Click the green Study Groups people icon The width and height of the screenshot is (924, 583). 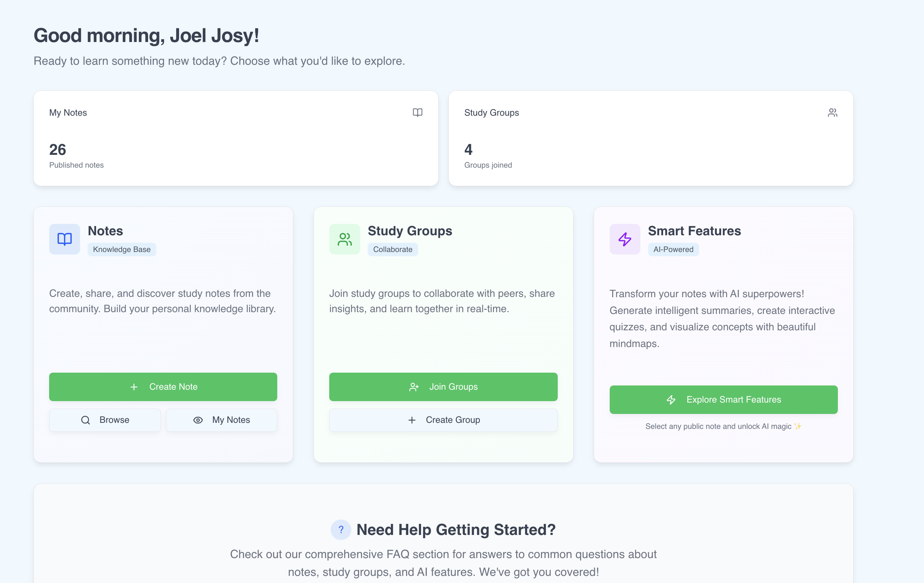pos(345,239)
